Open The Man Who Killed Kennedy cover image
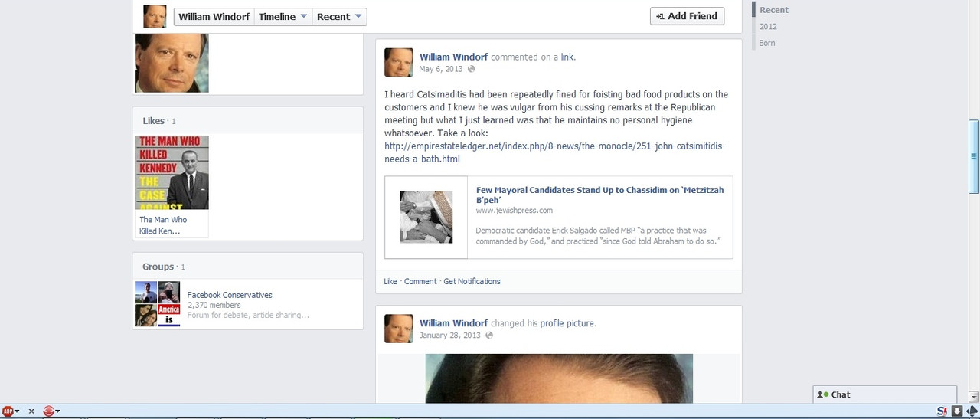 pos(171,172)
